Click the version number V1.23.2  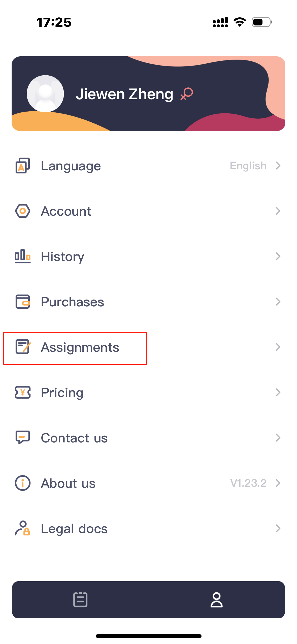pyautogui.click(x=249, y=483)
